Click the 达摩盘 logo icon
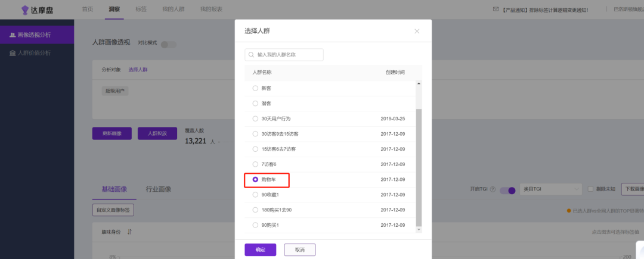 click(x=25, y=10)
